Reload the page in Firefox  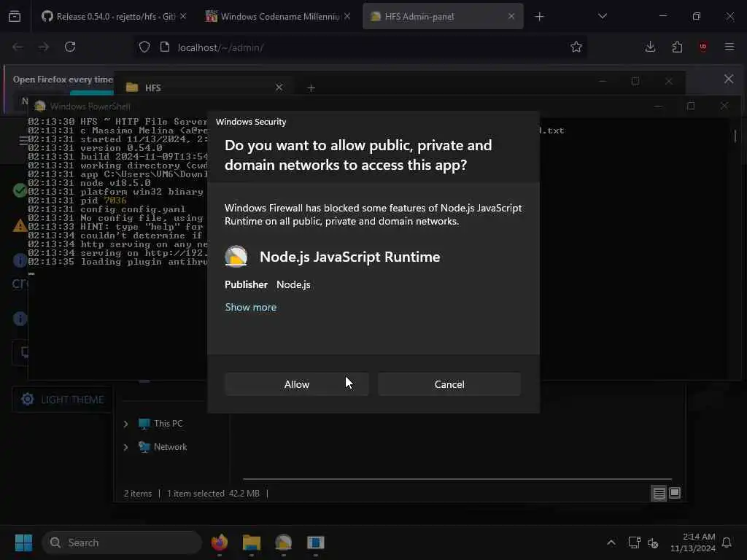(70, 47)
